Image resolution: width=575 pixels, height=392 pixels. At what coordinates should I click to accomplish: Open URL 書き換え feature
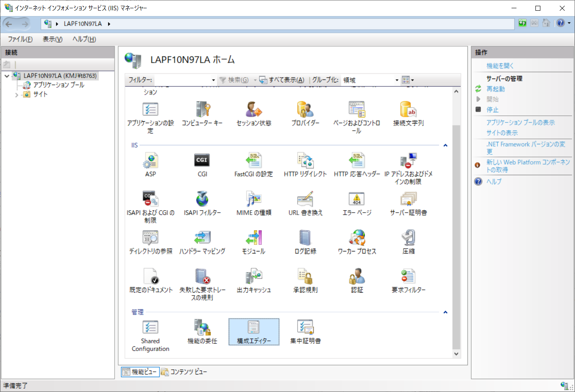click(305, 204)
